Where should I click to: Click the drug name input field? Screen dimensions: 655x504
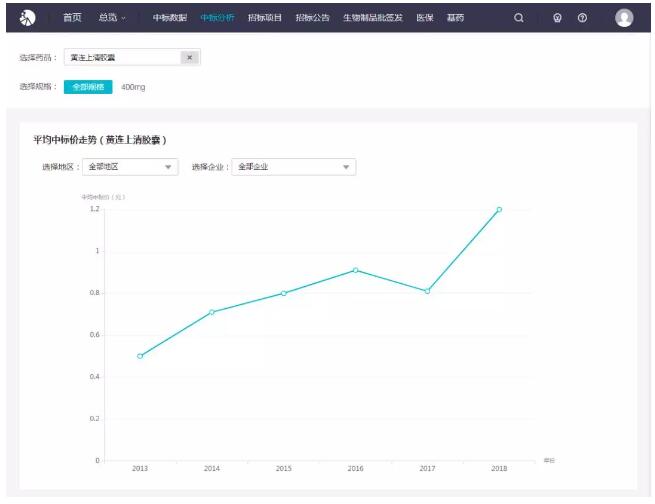click(122, 58)
